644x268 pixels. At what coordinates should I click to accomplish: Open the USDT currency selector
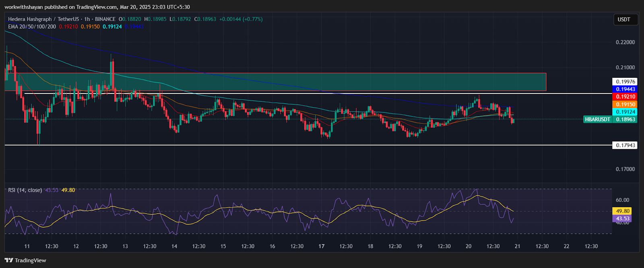[624, 19]
